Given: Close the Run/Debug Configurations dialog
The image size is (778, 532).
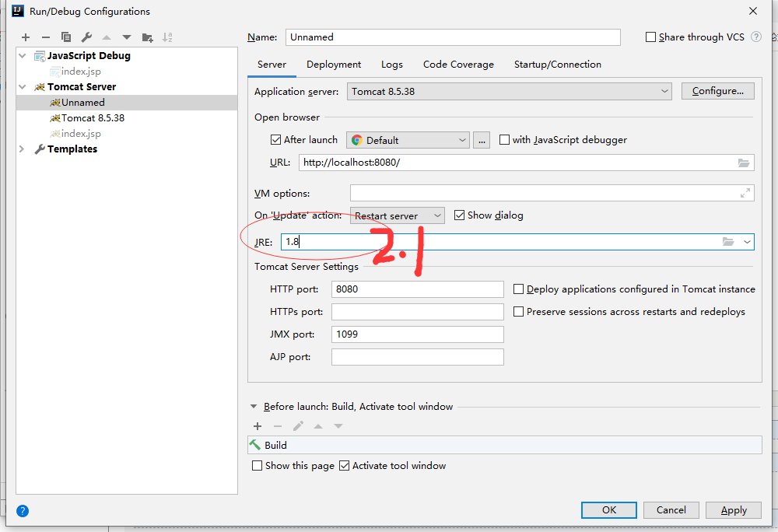Looking at the screenshot, I should [752, 11].
